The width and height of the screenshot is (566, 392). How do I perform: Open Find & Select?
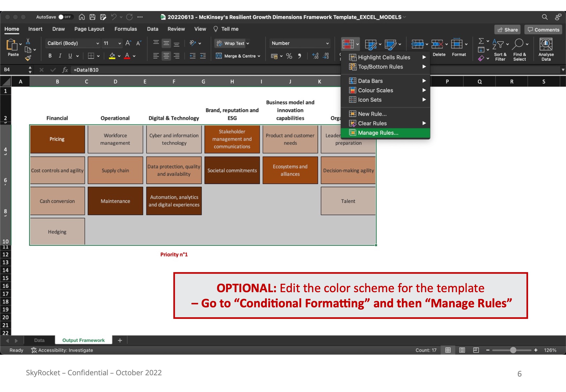point(519,49)
